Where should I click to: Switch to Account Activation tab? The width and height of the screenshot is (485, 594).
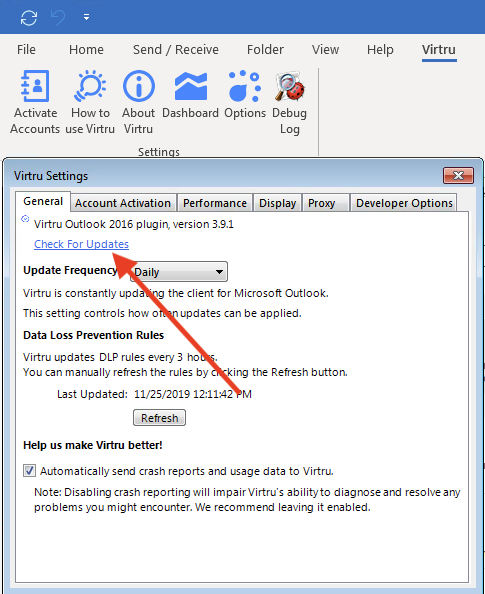click(123, 203)
